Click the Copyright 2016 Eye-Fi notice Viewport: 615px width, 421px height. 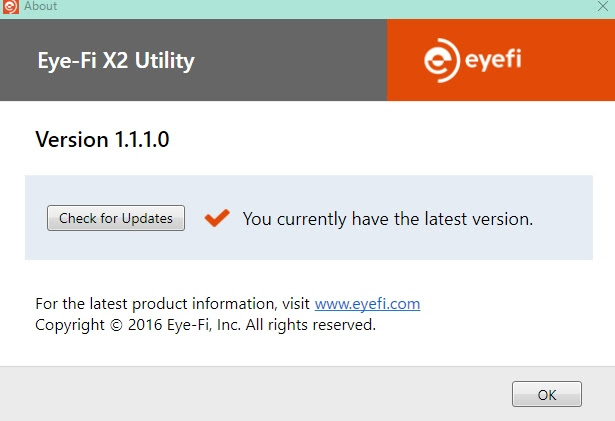(205, 325)
